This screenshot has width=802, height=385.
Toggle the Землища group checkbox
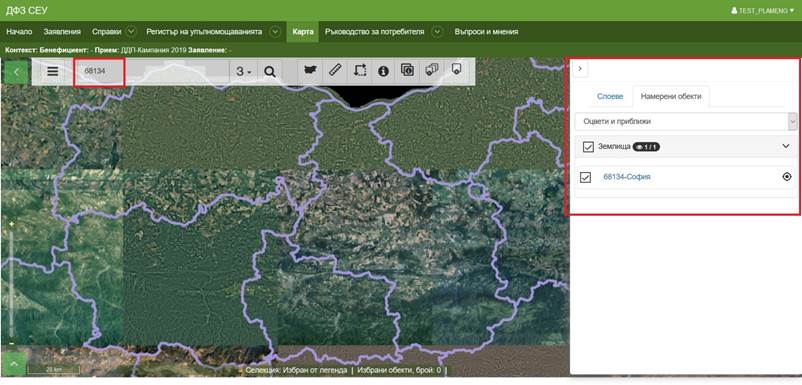click(588, 147)
